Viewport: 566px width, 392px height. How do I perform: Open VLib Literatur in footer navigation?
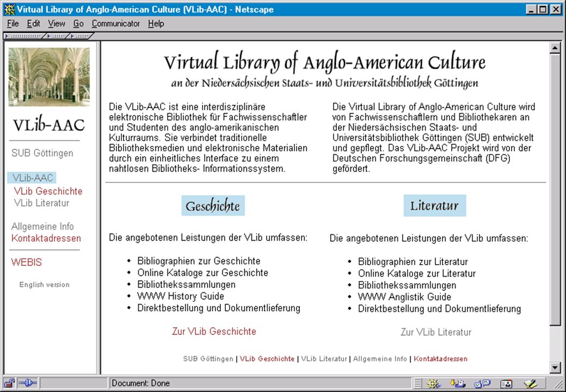tap(324, 359)
